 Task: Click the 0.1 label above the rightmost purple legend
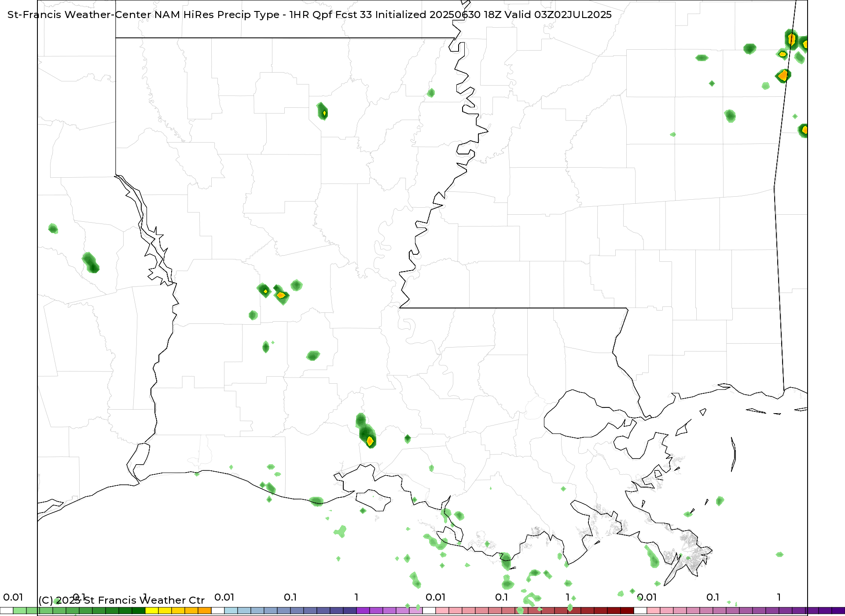click(x=713, y=597)
